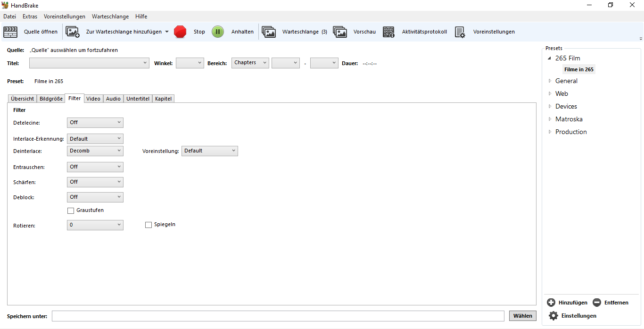Click the Entfernen preset label

pos(616,303)
